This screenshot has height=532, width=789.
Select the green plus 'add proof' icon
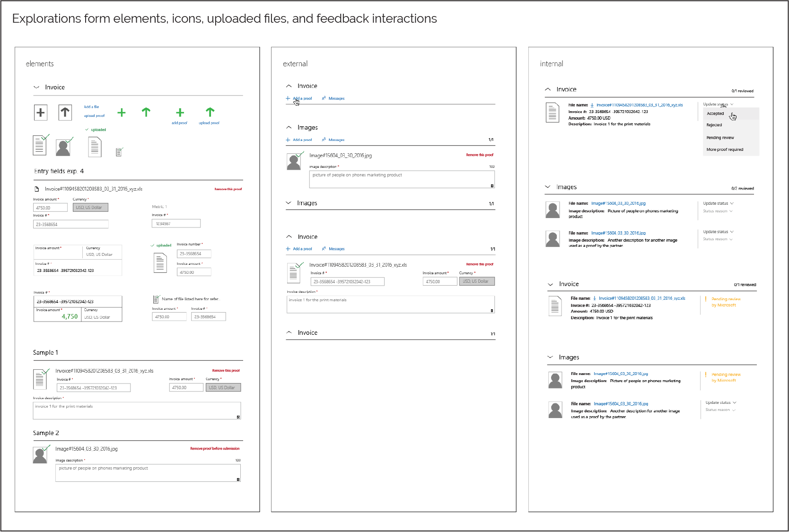pyautogui.click(x=180, y=113)
